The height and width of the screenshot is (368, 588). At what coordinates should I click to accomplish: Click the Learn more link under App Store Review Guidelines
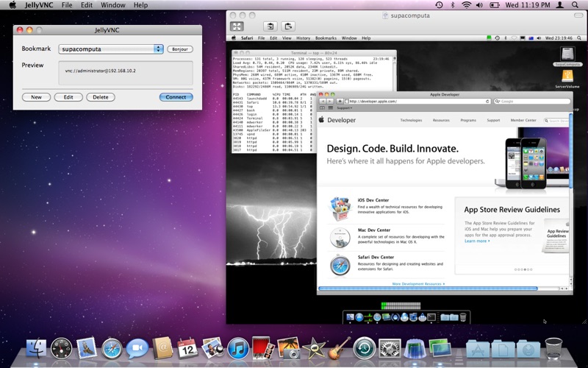(x=477, y=241)
